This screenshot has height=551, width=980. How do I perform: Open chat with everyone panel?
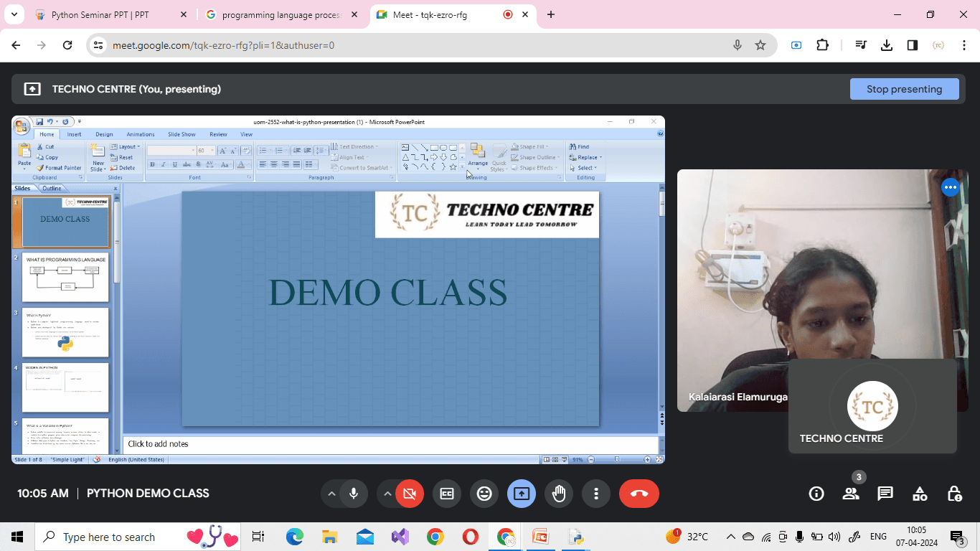pos(885,494)
